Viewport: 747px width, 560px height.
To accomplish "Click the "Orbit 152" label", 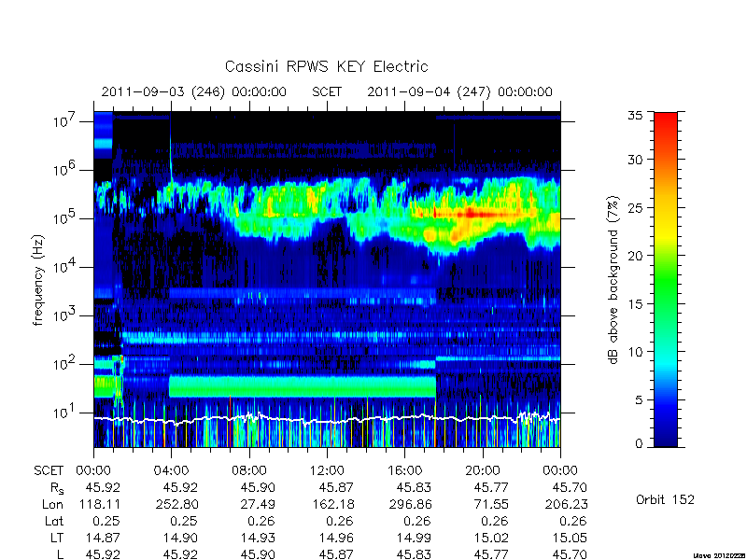I will click(x=665, y=499).
